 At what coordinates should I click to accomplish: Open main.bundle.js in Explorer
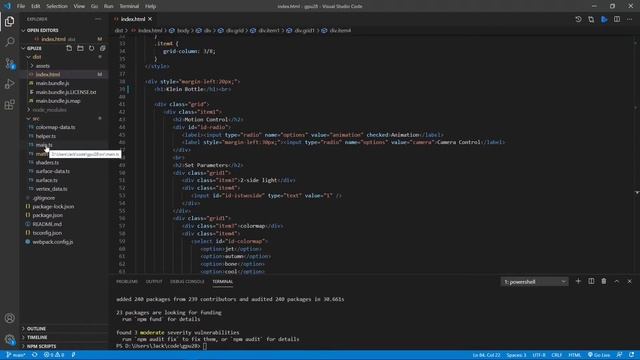tap(52, 83)
